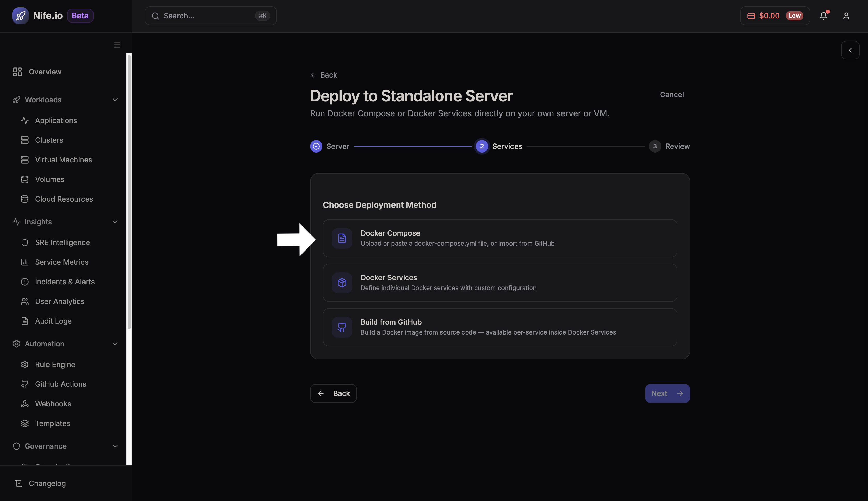Viewport: 868px width, 501px height.
Task: Click the Nife.io rocket logo
Action: click(x=20, y=16)
